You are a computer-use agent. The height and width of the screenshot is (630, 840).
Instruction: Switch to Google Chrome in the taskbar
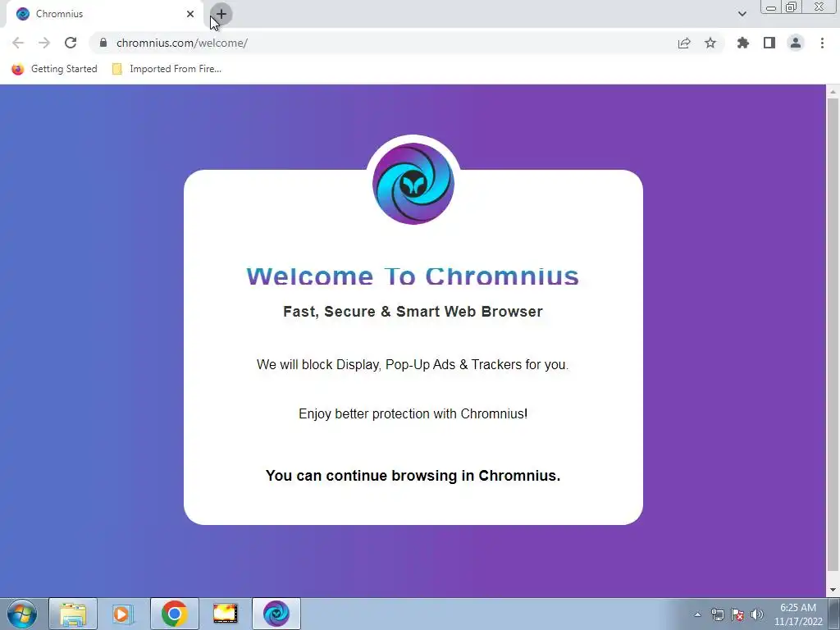(x=174, y=614)
